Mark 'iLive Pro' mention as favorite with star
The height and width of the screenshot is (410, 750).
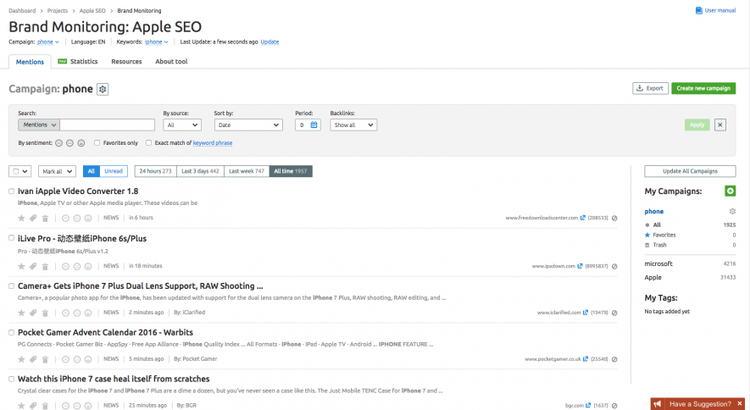pyautogui.click(x=21, y=266)
